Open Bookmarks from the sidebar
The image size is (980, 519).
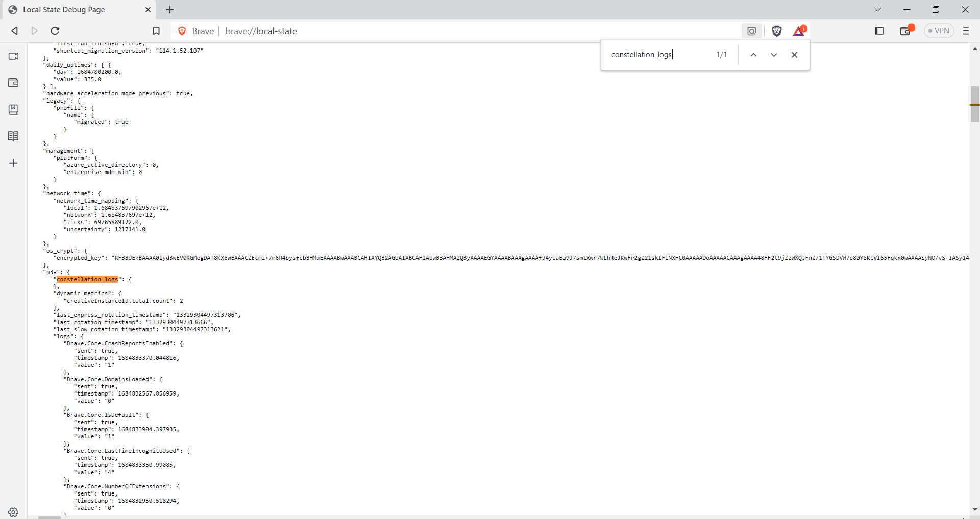click(13, 109)
